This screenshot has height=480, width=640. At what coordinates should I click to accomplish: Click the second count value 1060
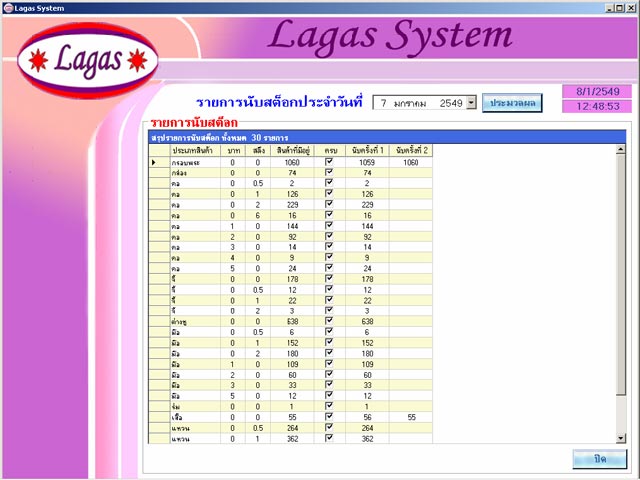pos(411,162)
